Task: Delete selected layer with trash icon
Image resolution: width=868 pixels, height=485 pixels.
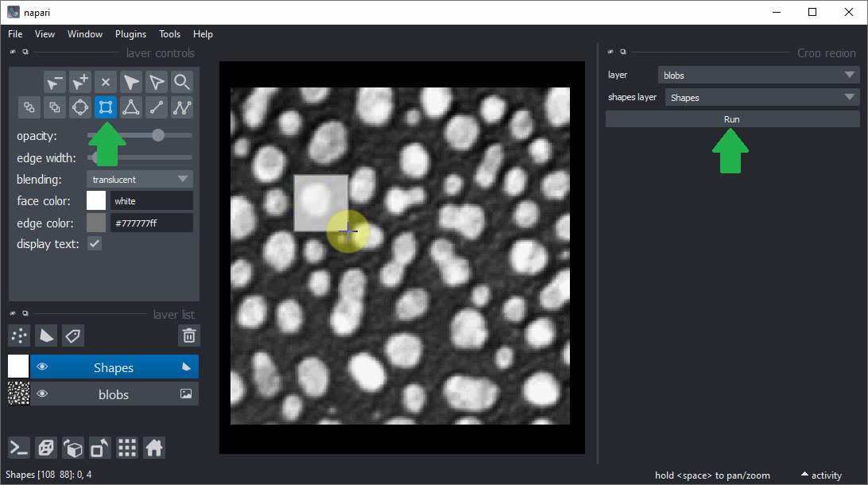Action: tap(189, 336)
